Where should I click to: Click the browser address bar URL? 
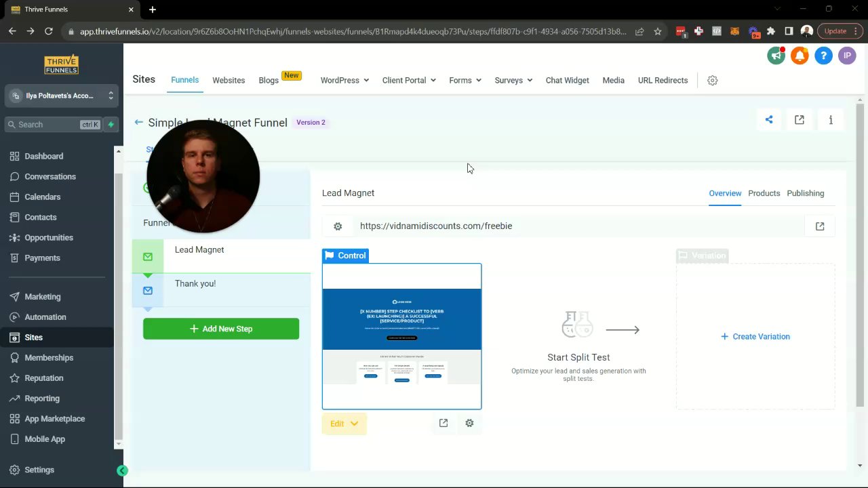[x=353, y=31]
